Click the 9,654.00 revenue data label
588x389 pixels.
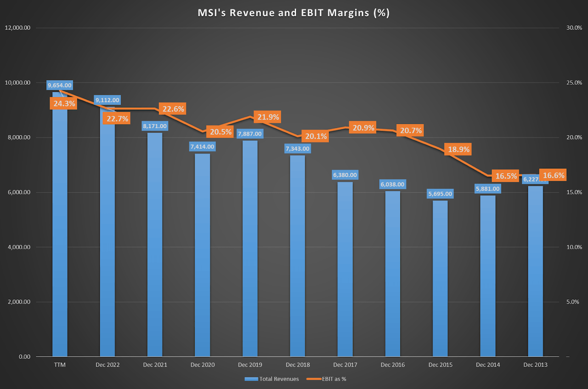point(60,85)
